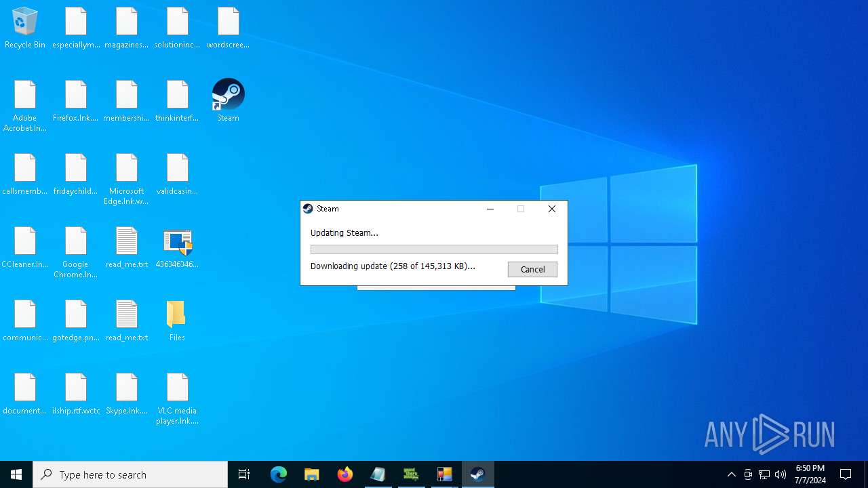Launch Firefox from the taskbar

[345, 474]
